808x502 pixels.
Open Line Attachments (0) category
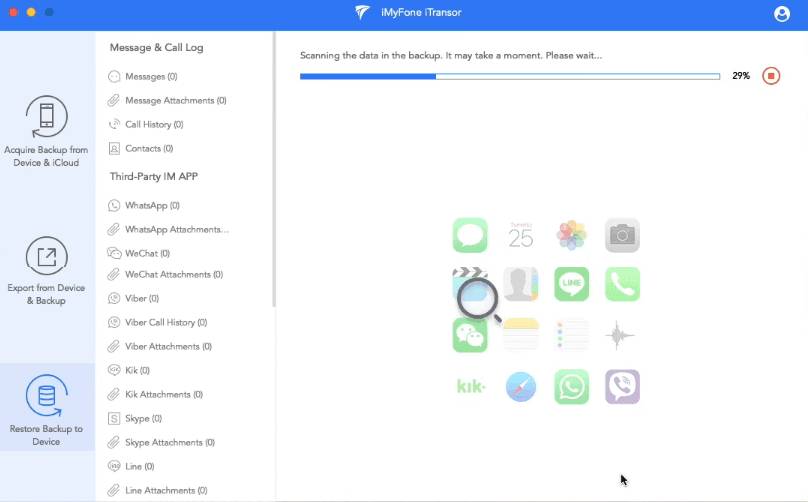pos(158,490)
